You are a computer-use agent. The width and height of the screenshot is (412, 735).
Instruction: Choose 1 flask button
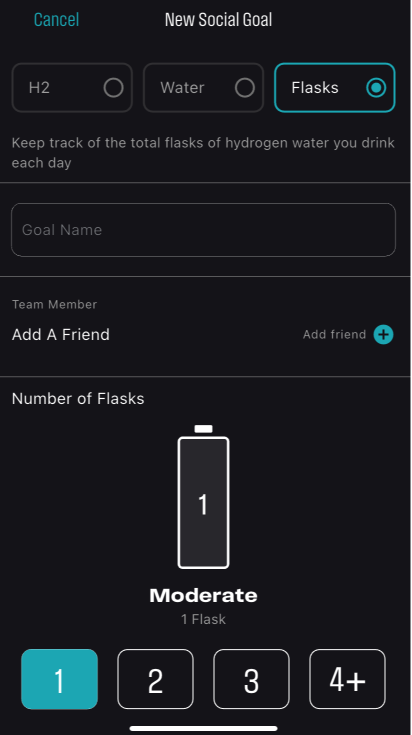coord(60,679)
